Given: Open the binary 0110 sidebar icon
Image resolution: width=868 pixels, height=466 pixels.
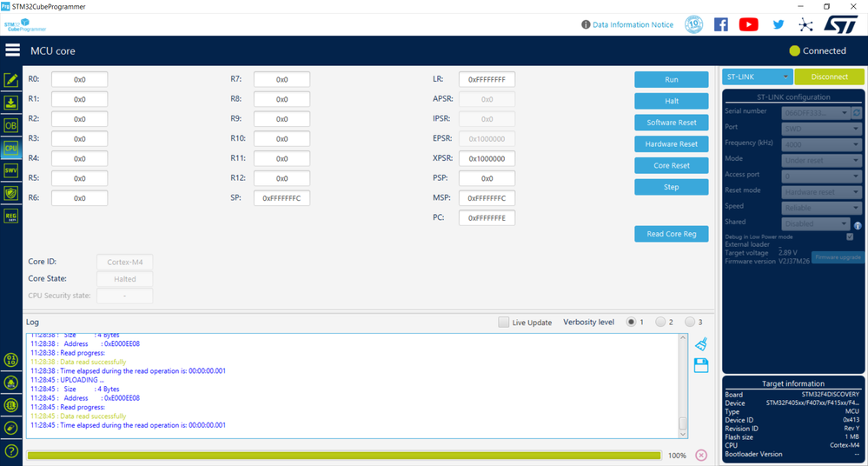Looking at the screenshot, I should tap(10, 360).
